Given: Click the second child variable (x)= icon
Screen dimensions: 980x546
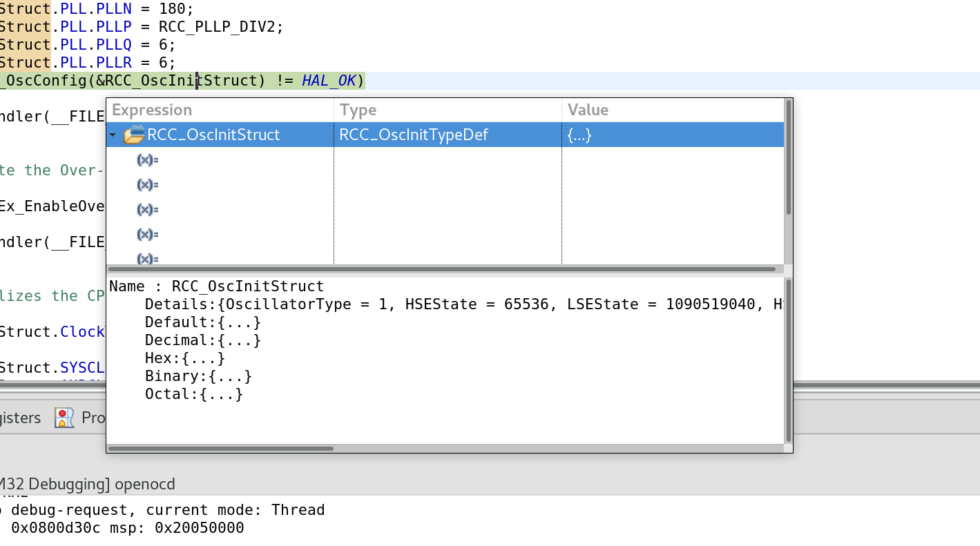Looking at the screenshot, I should tap(147, 185).
